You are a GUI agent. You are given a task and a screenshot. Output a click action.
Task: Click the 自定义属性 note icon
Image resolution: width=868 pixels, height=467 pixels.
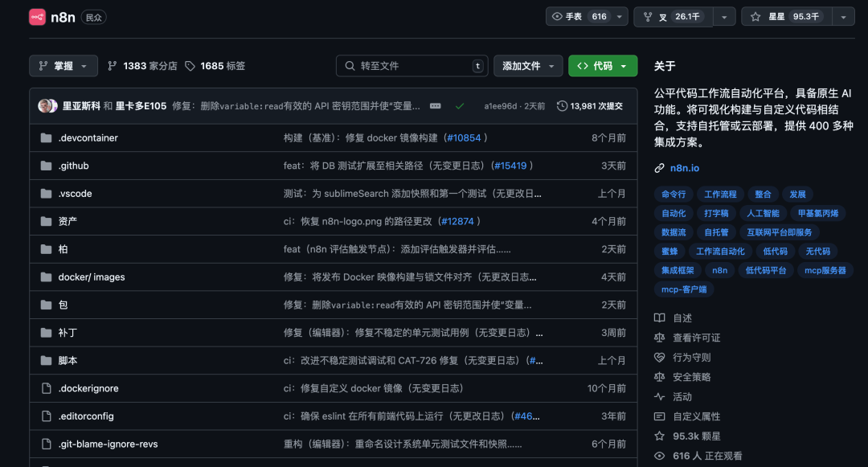[x=659, y=416]
